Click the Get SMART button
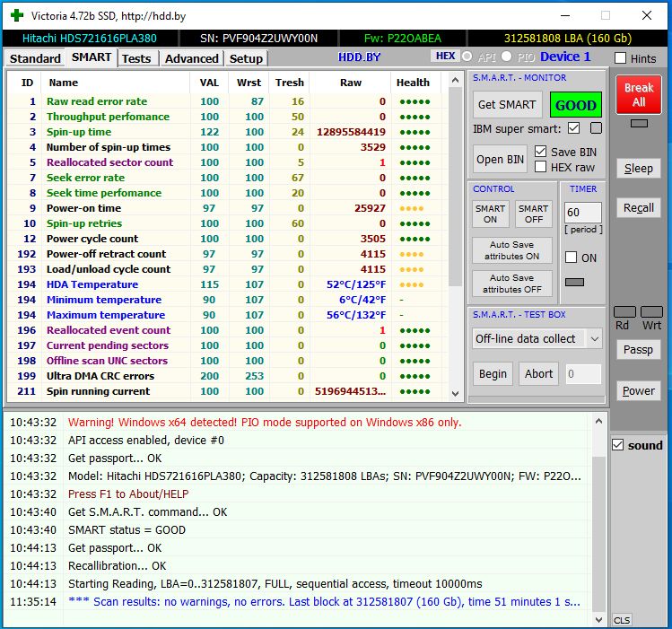Image resolution: width=672 pixels, height=629 pixels. pyautogui.click(x=507, y=105)
